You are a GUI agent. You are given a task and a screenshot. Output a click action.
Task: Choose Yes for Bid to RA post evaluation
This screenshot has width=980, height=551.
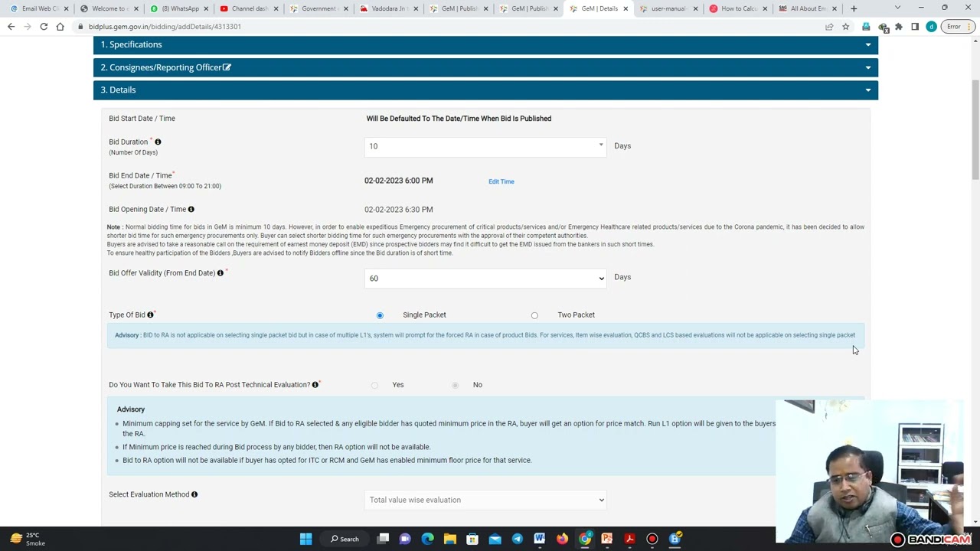coord(374,385)
